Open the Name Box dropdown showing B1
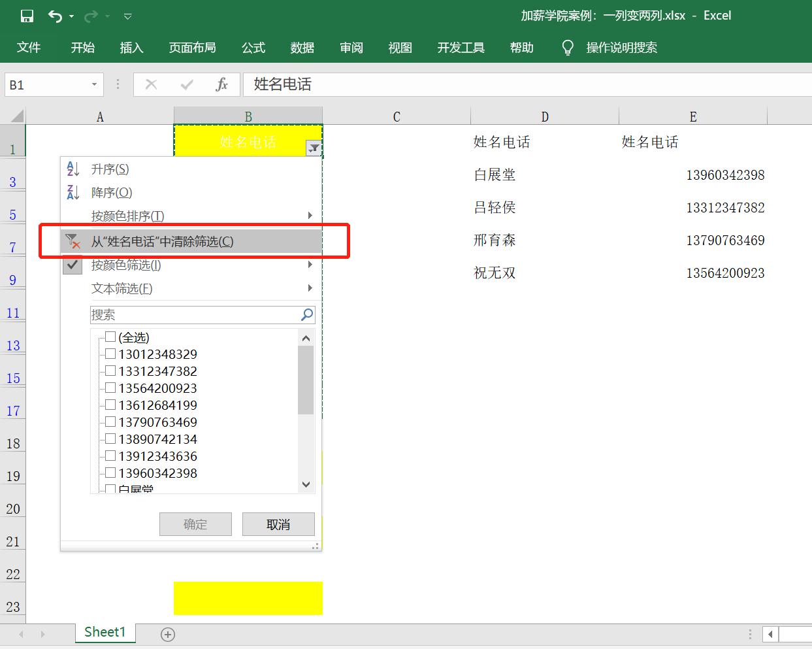Viewport: 812px width, 649px height. tap(95, 84)
